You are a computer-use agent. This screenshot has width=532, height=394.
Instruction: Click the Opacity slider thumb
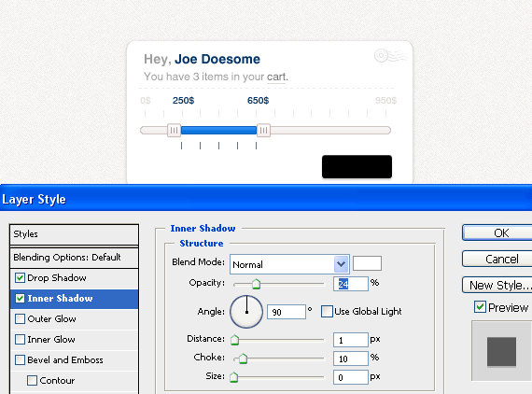pos(256,284)
